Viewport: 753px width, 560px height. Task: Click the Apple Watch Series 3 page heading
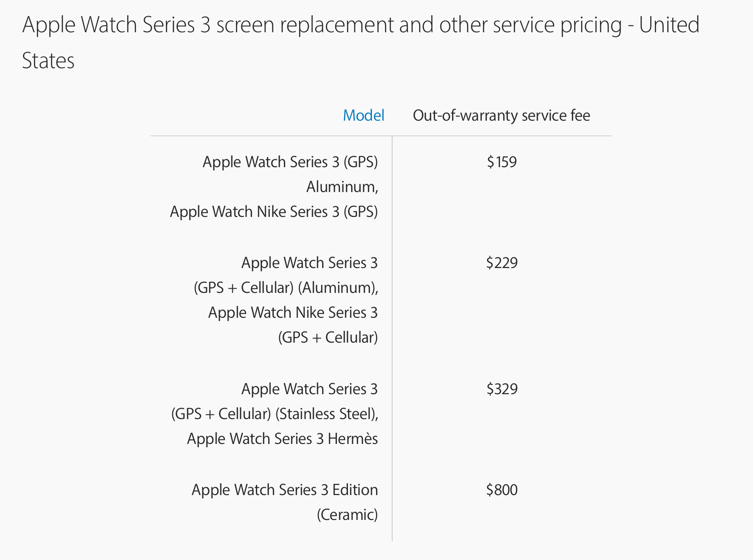point(360,25)
